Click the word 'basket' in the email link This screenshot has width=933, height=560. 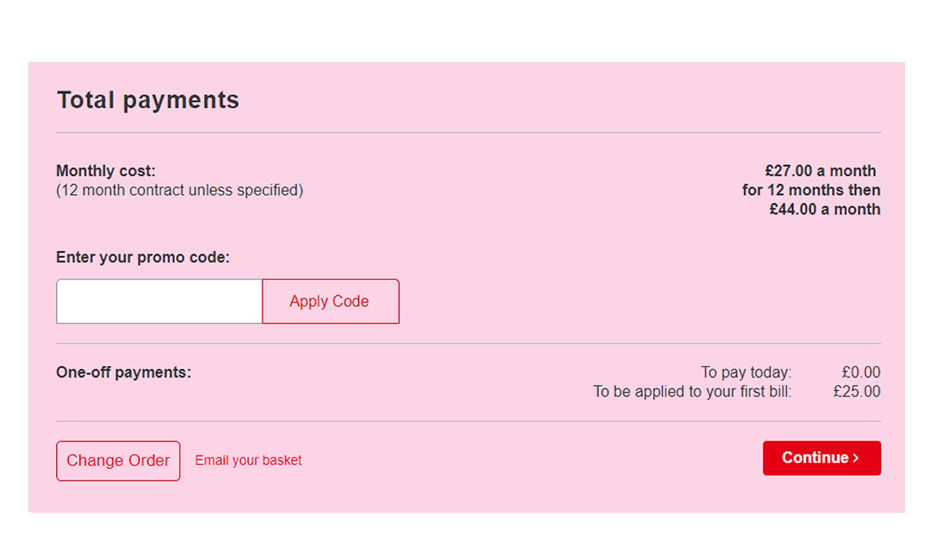(282, 460)
